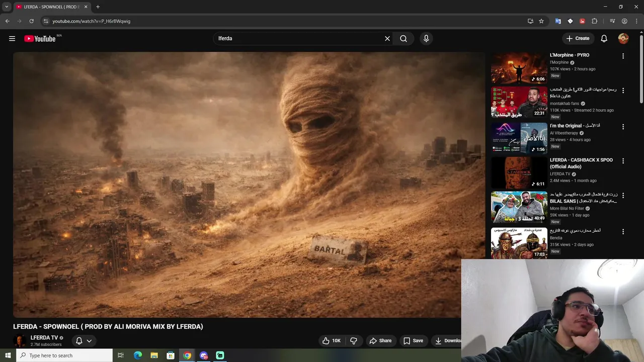The image size is (644, 362).
Task: Open the Google Translate extension
Action: pos(558,21)
